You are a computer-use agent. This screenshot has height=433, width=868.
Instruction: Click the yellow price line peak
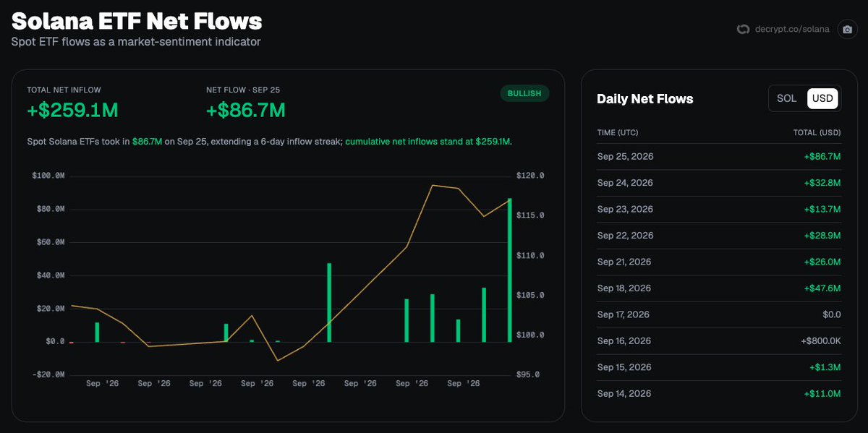(433, 186)
